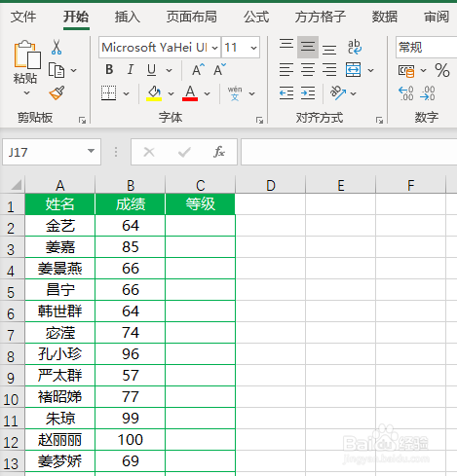Viewport: 457px width, 476px height.
Task: Increase indent
Action: (x=308, y=93)
